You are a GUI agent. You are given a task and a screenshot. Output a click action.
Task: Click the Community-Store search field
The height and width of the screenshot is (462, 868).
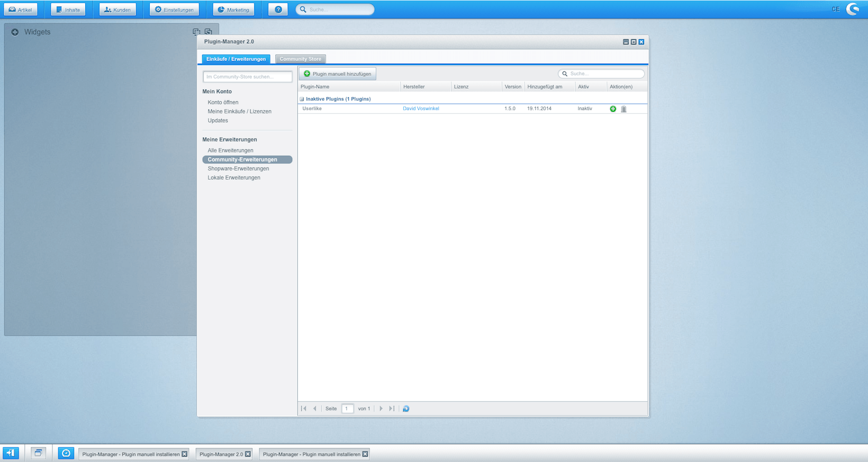pyautogui.click(x=247, y=77)
